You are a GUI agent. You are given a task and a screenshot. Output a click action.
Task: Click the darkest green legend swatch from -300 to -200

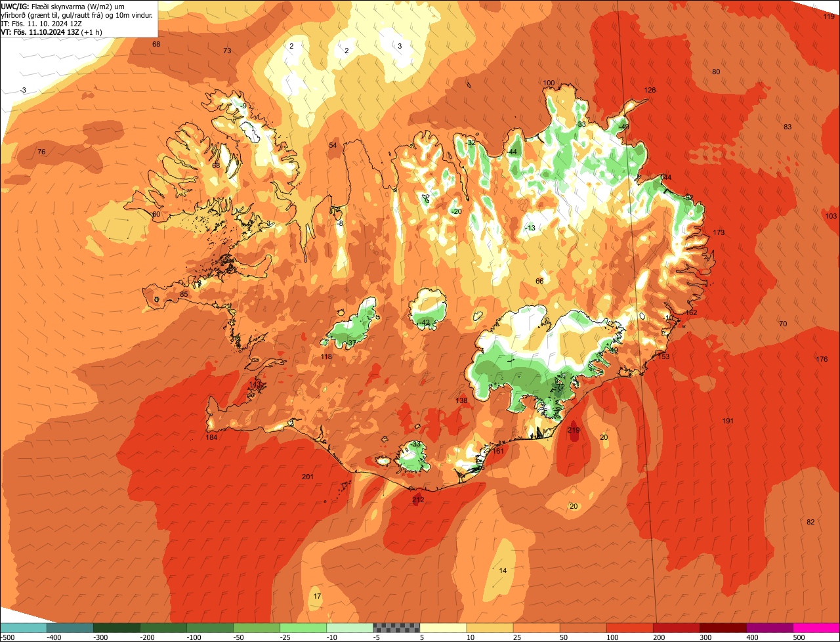tap(117, 628)
